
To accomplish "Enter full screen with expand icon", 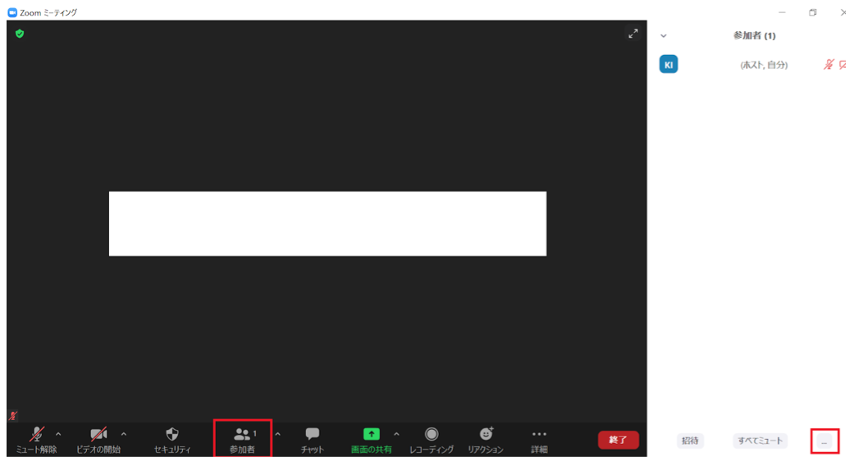I will (x=633, y=34).
